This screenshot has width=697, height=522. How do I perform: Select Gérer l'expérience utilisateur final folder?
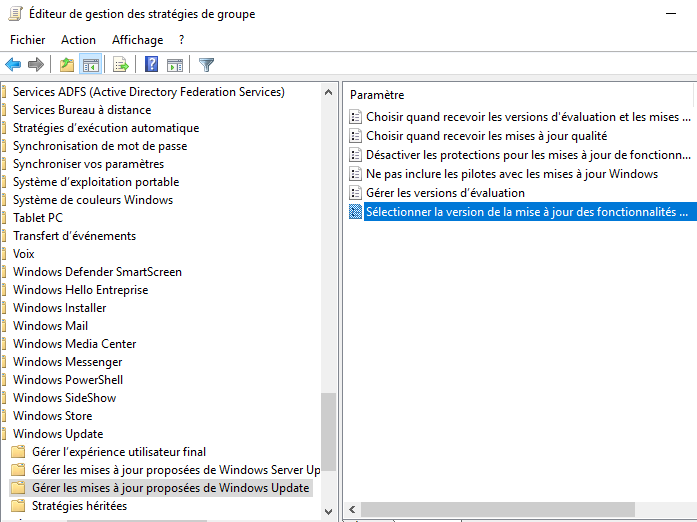[x=119, y=452]
